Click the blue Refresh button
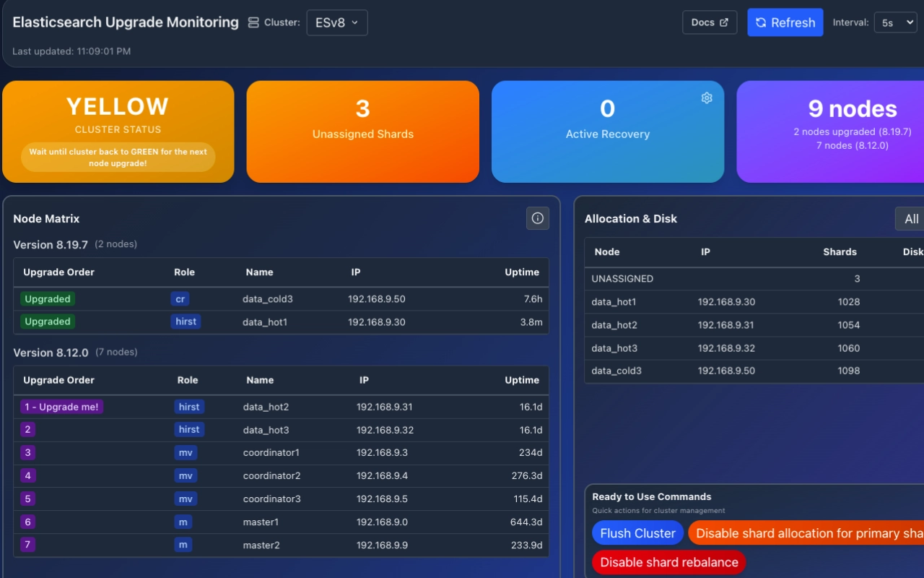The height and width of the screenshot is (578, 924). (x=785, y=22)
